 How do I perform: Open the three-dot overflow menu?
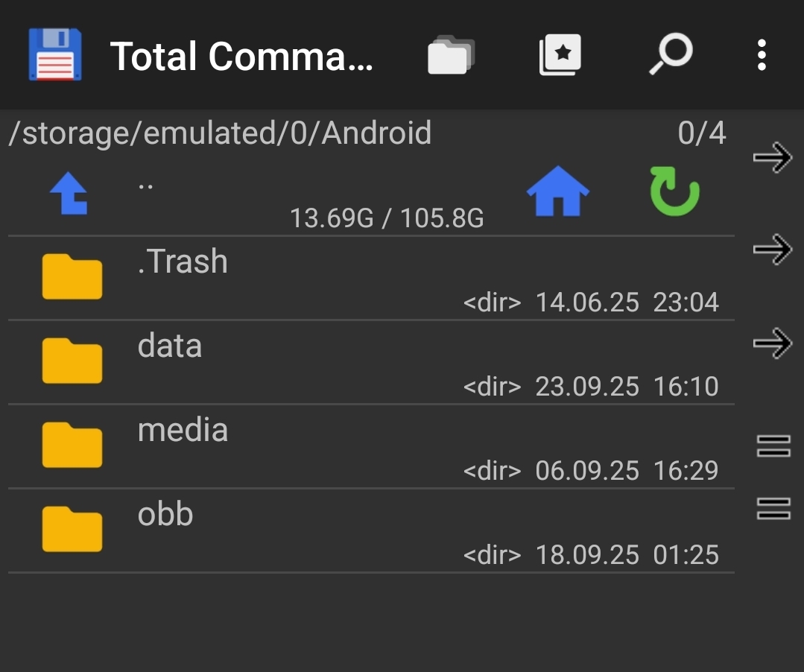[x=761, y=55]
